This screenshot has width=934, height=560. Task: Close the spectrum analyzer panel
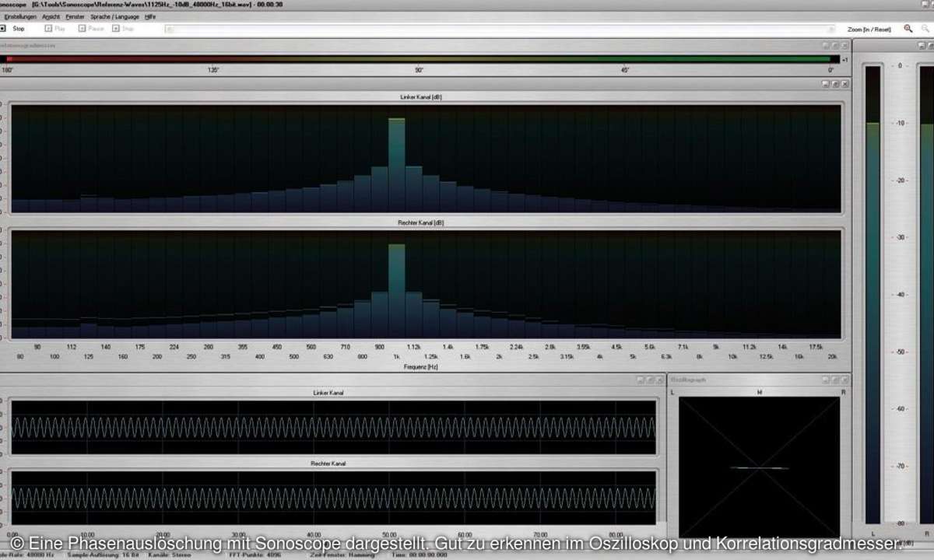pos(844,84)
